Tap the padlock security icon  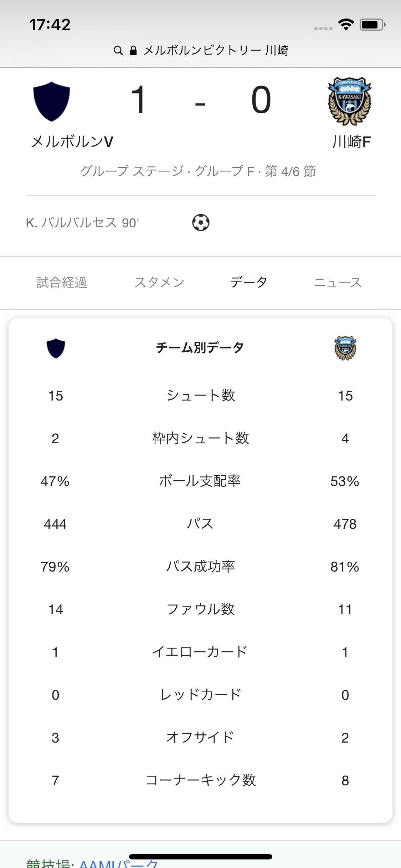(133, 51)
